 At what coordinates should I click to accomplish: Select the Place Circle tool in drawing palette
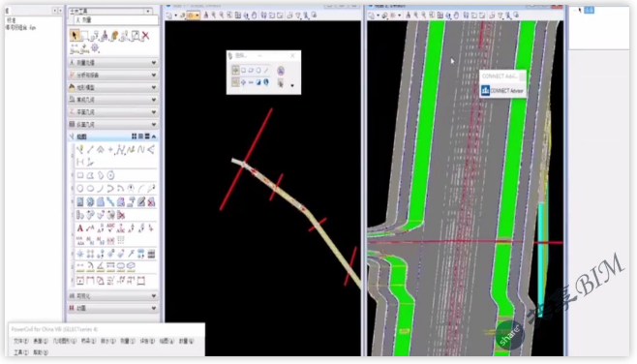coord(80,189)
